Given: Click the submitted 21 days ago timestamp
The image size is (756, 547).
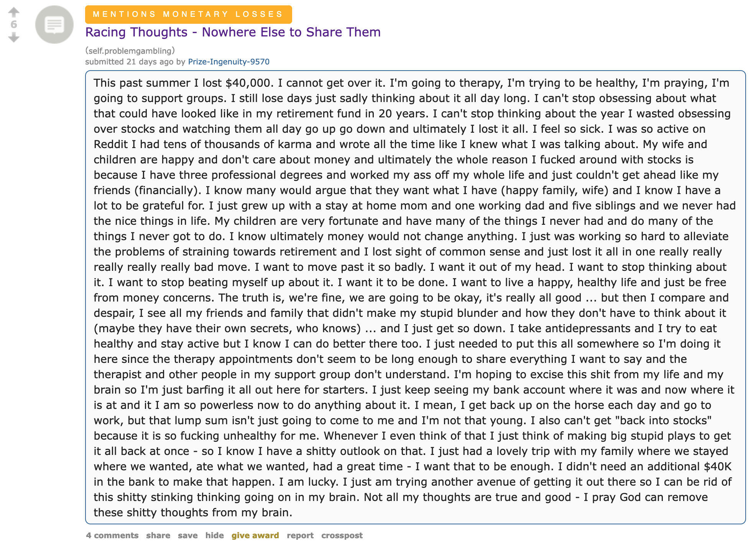Looking at the screenshot, I should click(x=129, y=62).
